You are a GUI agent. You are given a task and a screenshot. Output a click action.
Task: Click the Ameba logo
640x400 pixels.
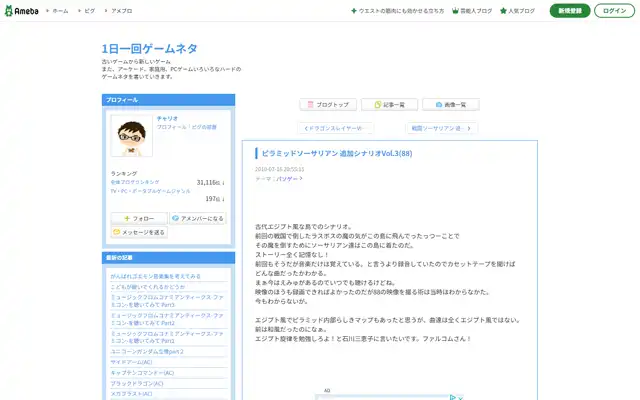21,11
